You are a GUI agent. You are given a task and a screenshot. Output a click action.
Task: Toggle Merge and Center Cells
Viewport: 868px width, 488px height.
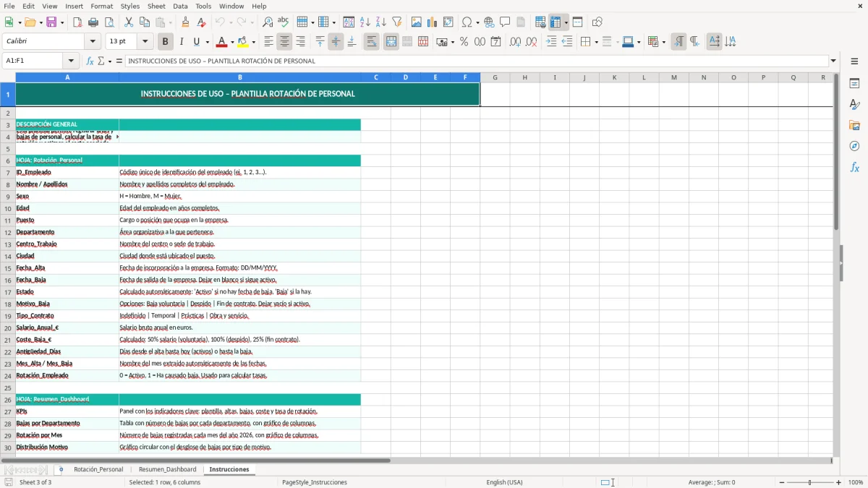click(391, 42)
